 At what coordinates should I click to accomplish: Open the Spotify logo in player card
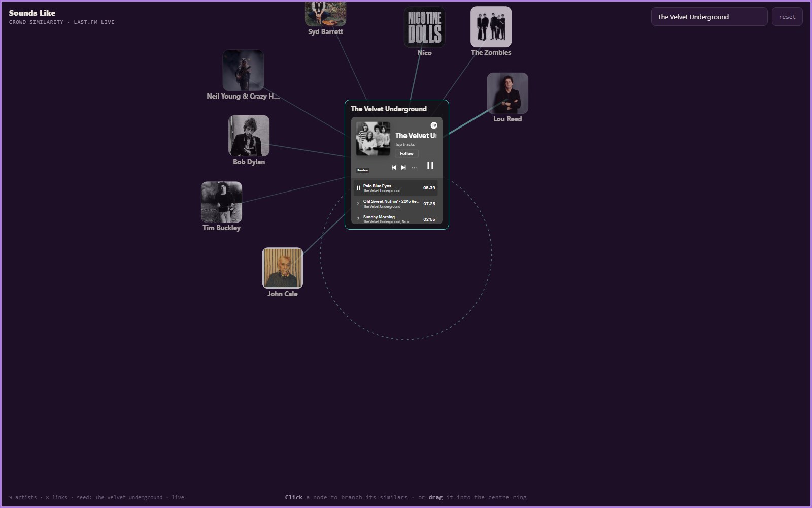pos(434,125)
